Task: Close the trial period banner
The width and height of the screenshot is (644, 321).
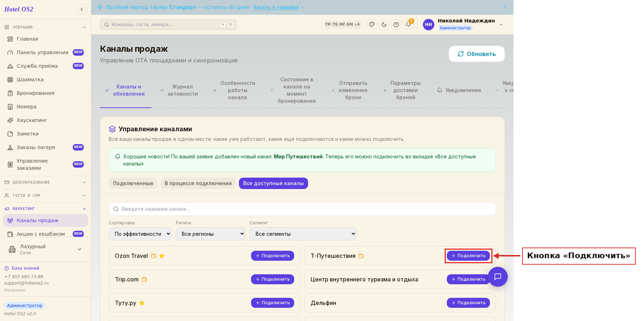Action: coord(505,7)
